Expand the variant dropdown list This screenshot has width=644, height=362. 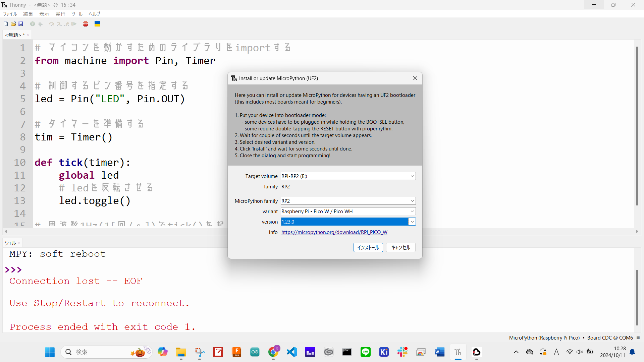[412, 212]
